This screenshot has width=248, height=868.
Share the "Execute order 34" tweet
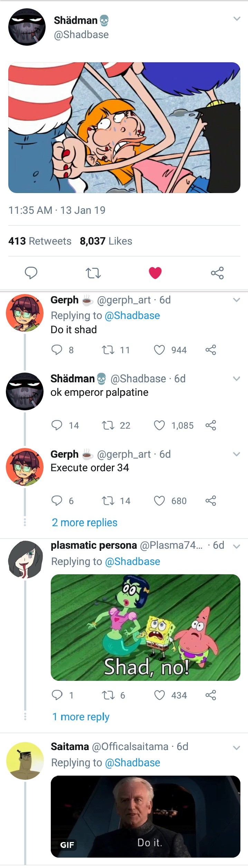click(211, 501)
